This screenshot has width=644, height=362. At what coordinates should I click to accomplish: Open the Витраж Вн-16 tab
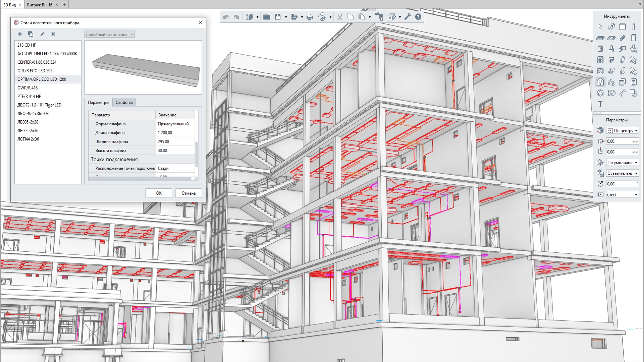(40, 5)
